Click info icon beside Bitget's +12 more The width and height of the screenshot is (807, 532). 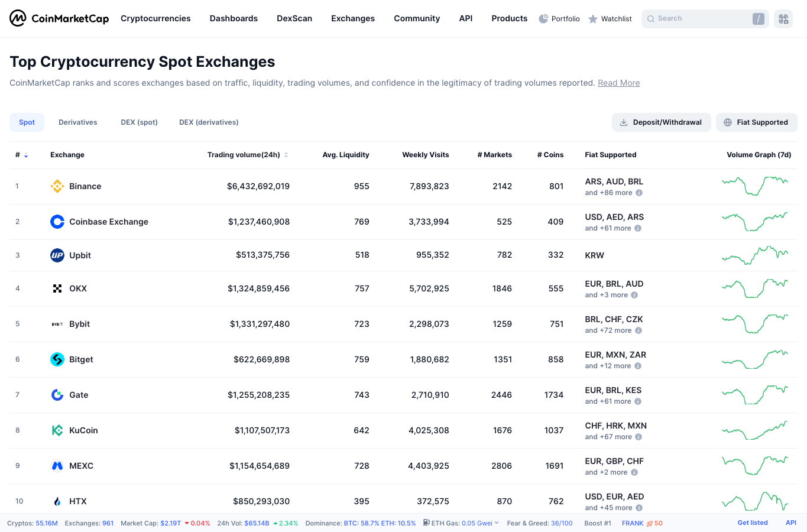point(638,366)
